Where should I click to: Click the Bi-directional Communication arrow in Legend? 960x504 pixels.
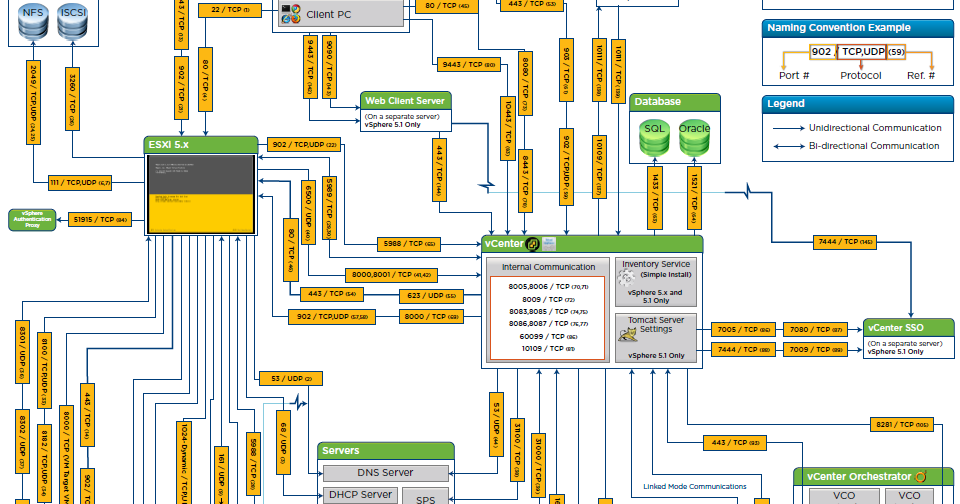point(789,146)
